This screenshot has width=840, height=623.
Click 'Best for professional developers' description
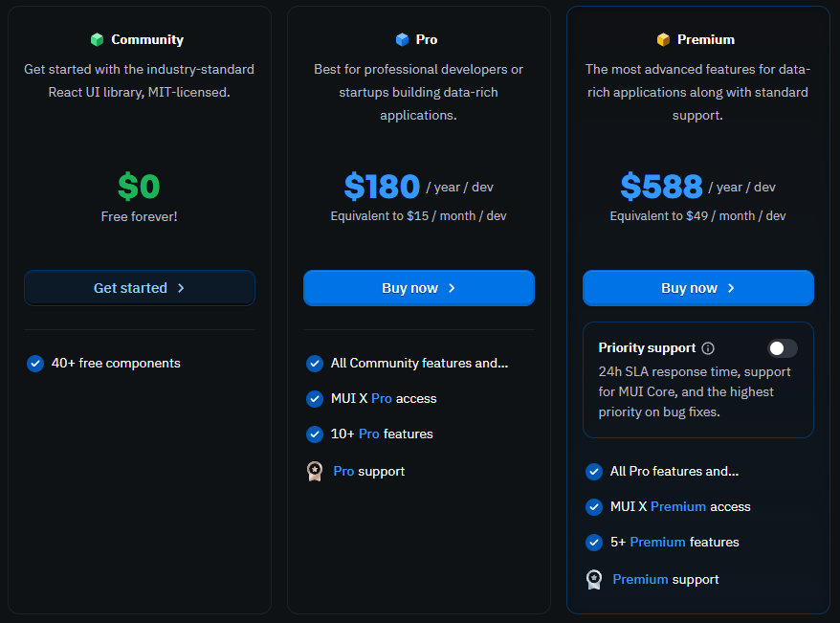418,92
